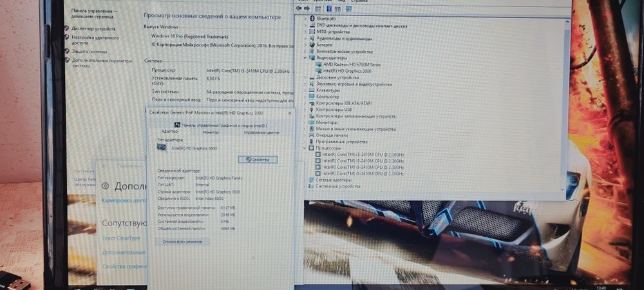Click Forward arrow in Device Manager toolbar
This screenshot has height=290, width=644.
coord(307,8)
